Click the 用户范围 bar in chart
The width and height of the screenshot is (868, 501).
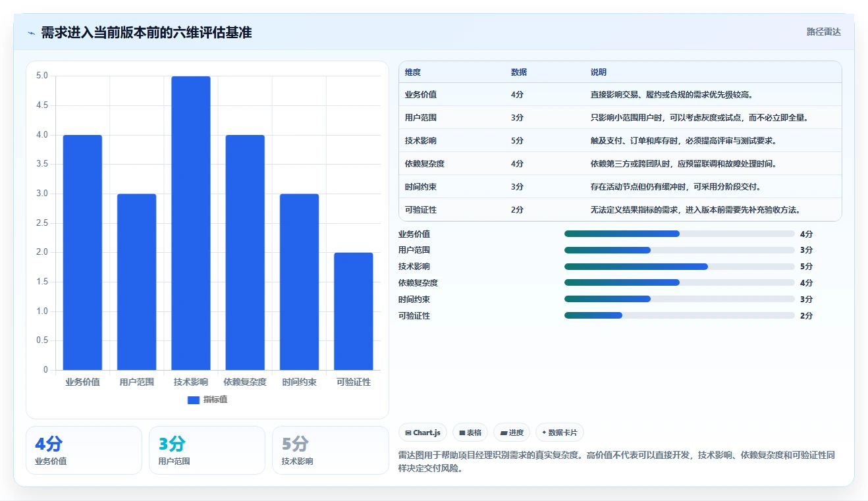[x=136, y=282]
